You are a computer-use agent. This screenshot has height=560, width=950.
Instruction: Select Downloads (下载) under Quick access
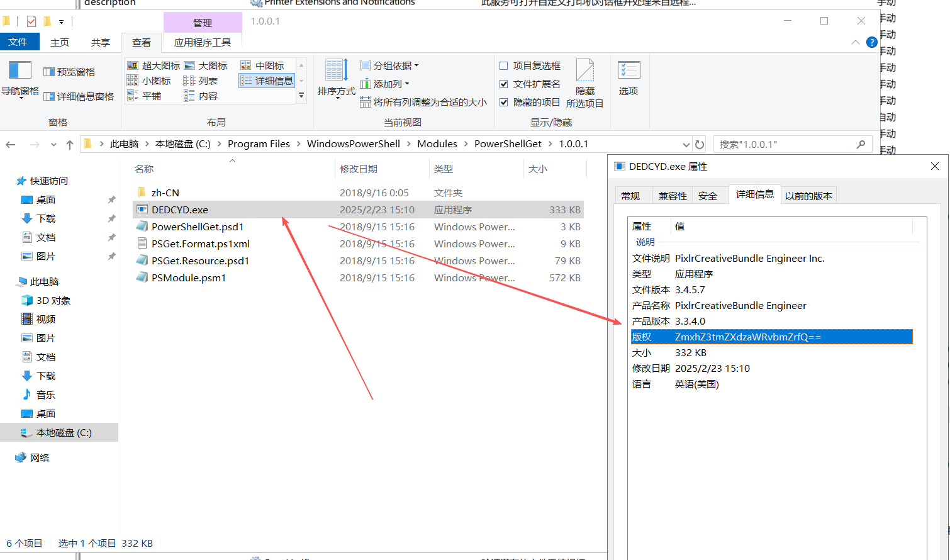[46, 218]
